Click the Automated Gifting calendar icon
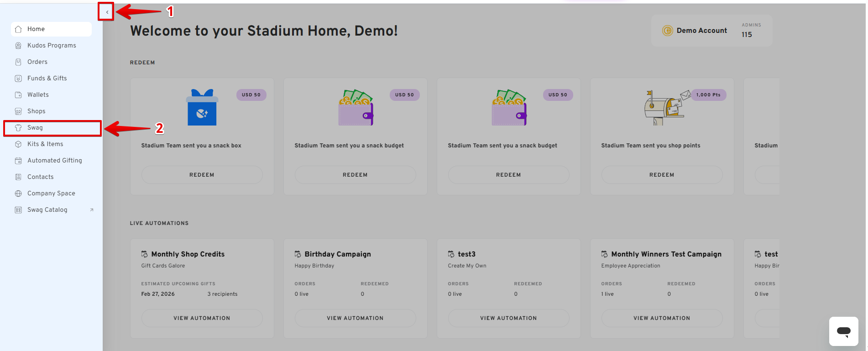The image size is (868, 351). point(18,161)
